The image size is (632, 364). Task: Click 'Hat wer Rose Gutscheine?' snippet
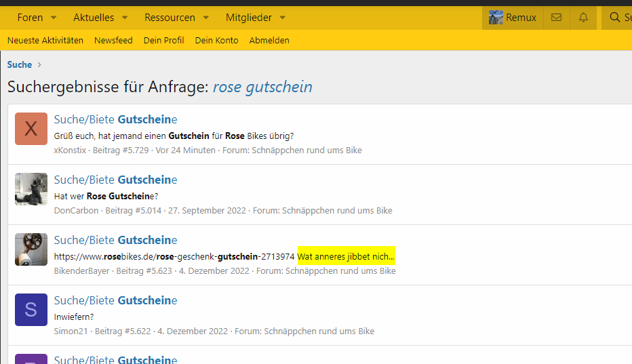[x=106, y=197]
